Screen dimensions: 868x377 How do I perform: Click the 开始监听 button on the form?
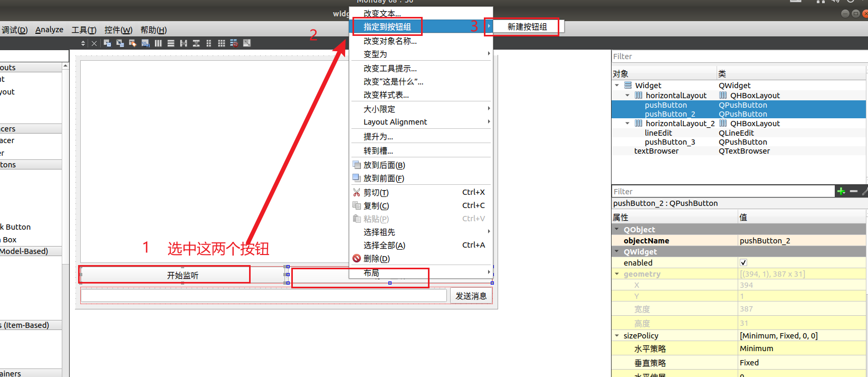pyautogui.click(x=183, y=275)
